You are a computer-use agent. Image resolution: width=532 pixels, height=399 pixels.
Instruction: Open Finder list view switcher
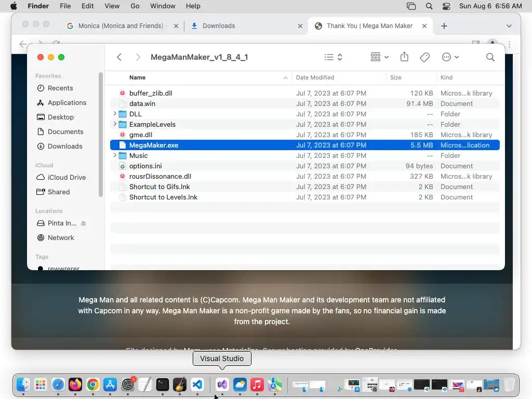pos(333,57)
